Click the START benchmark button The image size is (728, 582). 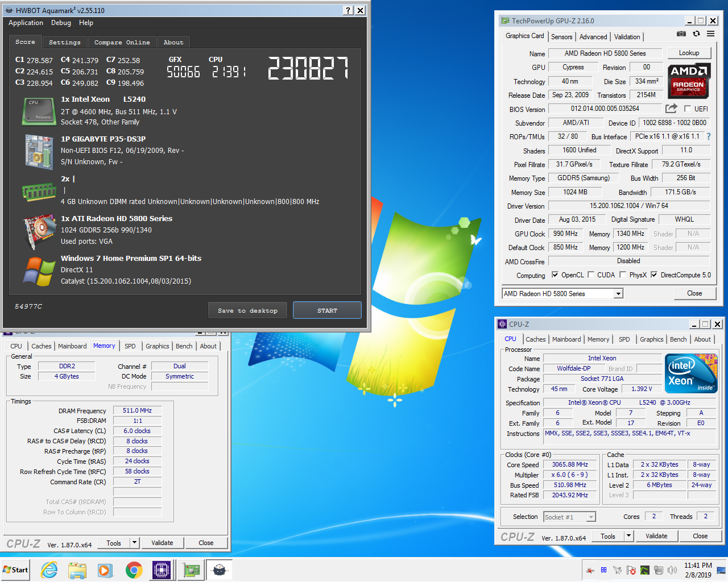point(327,310)
